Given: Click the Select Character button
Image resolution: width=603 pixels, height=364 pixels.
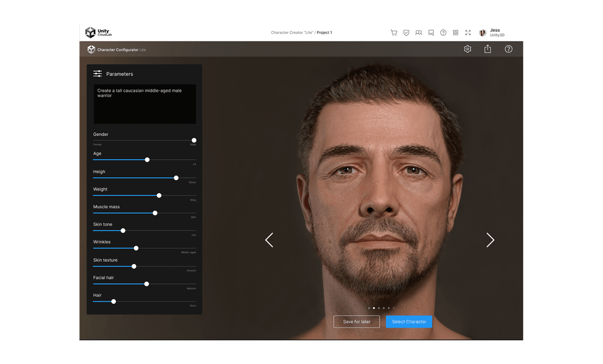Looking at the screenshot, I should pos(409,321).
